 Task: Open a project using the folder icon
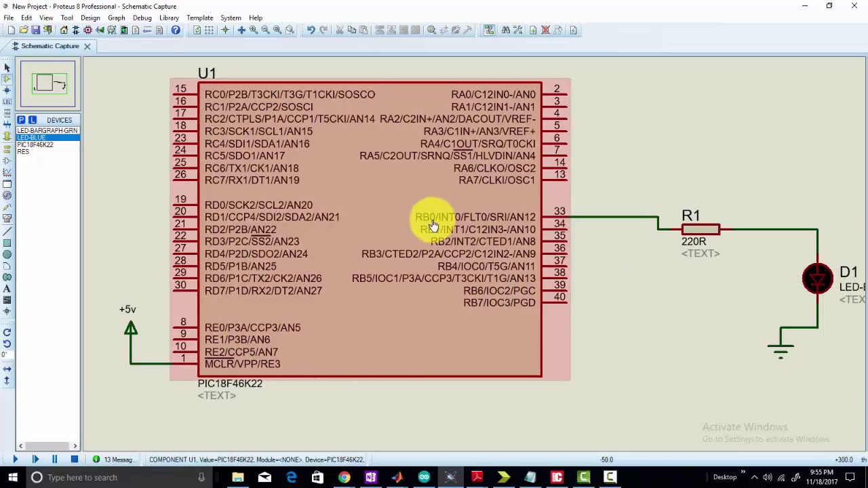24,30
